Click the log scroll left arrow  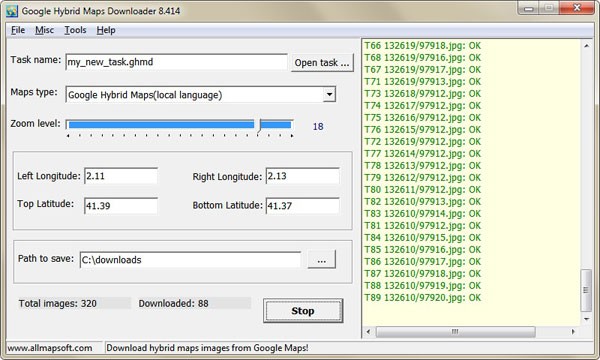[x=368, y=332]
